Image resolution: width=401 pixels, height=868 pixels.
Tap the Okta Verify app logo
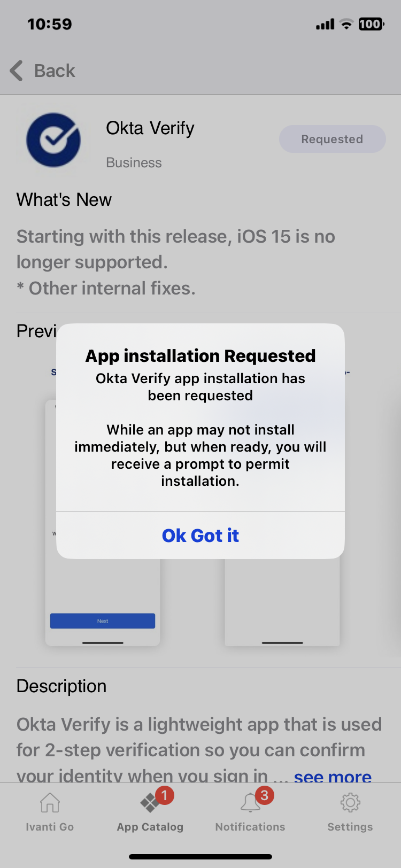click(53, 140)
